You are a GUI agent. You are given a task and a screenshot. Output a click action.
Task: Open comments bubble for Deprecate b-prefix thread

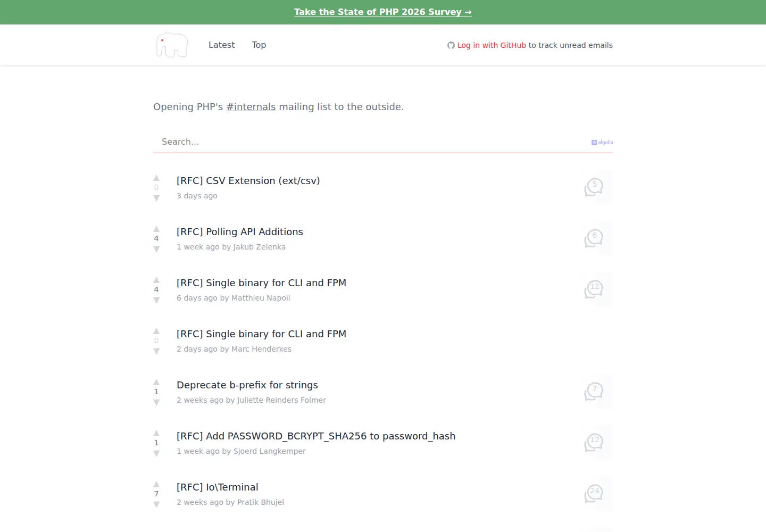594,392
